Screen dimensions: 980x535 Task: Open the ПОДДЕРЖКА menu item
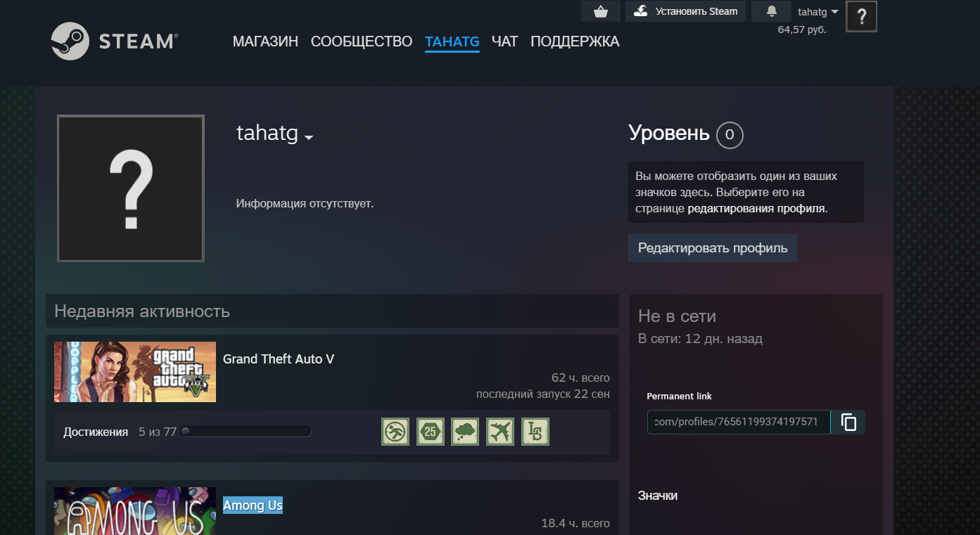click(574, 41)
